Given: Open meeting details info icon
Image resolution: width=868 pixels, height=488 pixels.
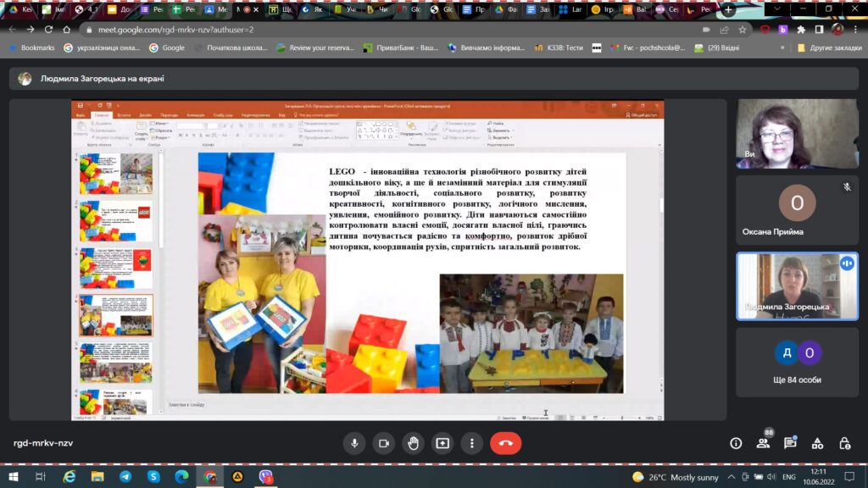Looking at the screenshot, I should point(736,443).
